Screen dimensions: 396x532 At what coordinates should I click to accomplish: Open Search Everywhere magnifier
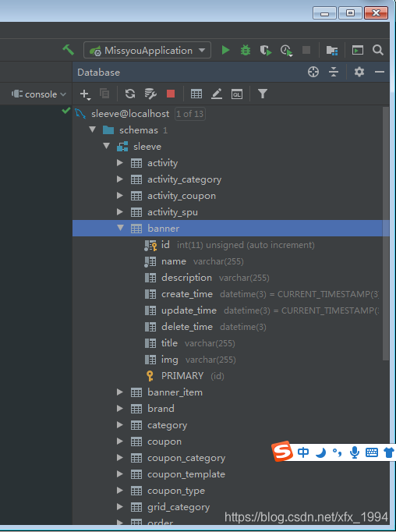pos(378,50)
